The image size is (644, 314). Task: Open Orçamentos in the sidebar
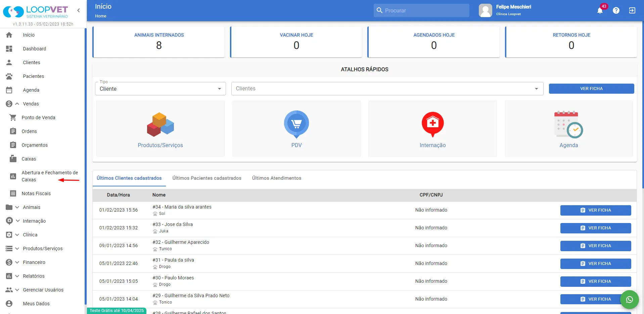tap(42, 145)
